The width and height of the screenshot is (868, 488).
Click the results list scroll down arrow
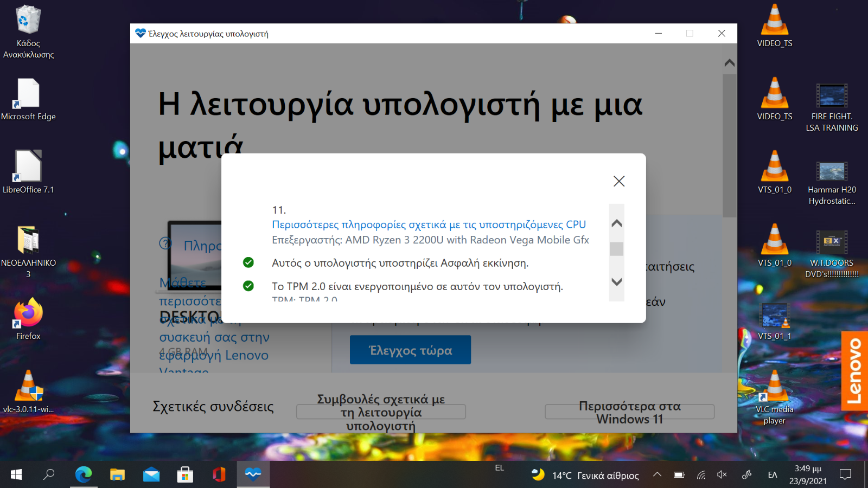click(x=617, y=282)
